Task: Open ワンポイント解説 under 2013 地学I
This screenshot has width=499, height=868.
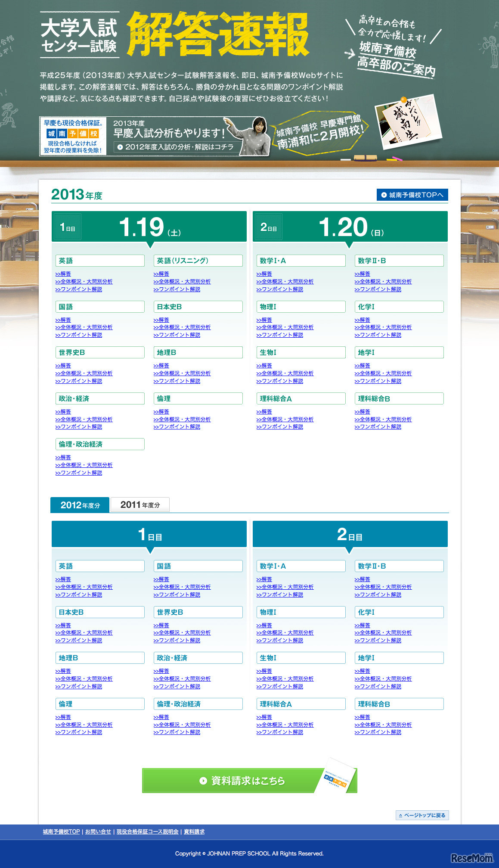Action: click(378, 381)
